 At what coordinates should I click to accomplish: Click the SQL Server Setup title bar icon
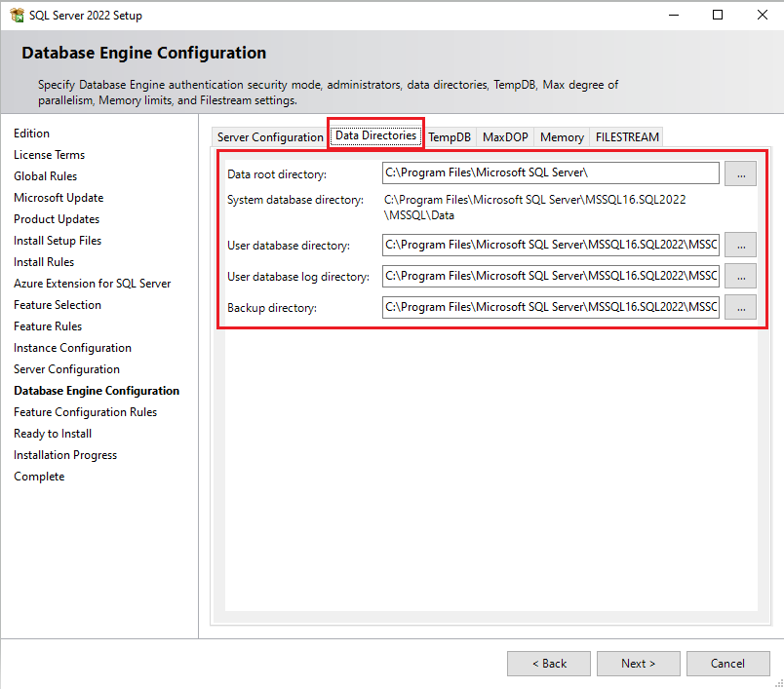click(x=17, y=15)
